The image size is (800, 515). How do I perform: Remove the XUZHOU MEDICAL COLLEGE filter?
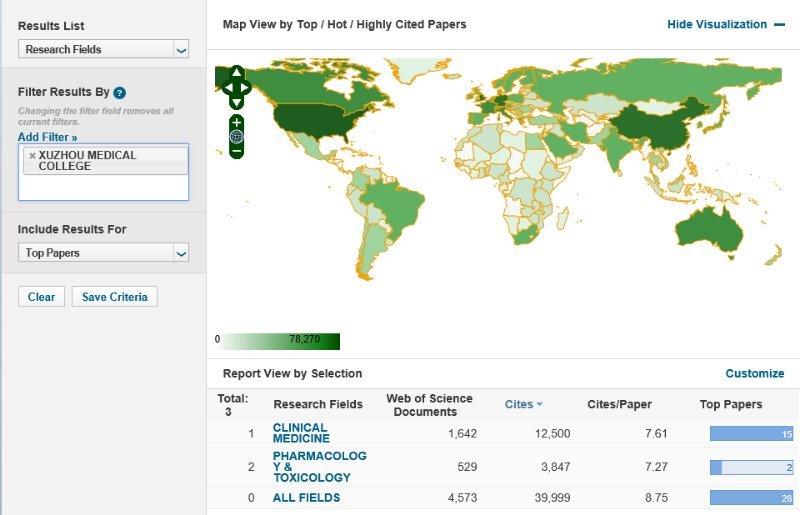32,156
